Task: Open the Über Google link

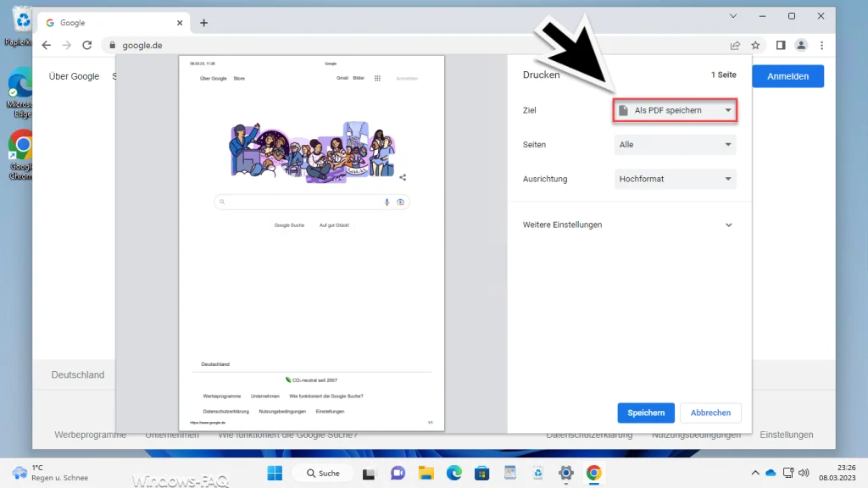Action: tap(75, 76)
